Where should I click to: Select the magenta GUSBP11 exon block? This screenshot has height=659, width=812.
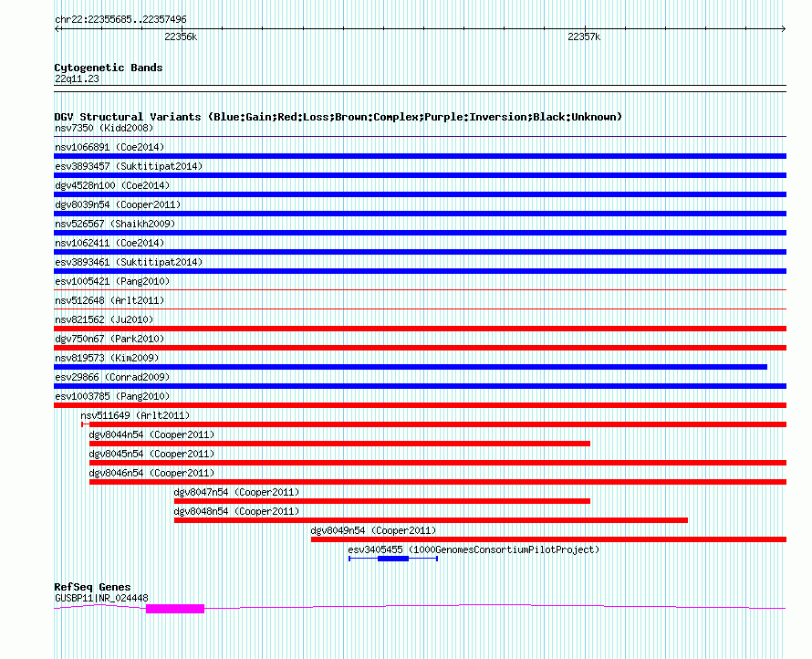[175, 609]
